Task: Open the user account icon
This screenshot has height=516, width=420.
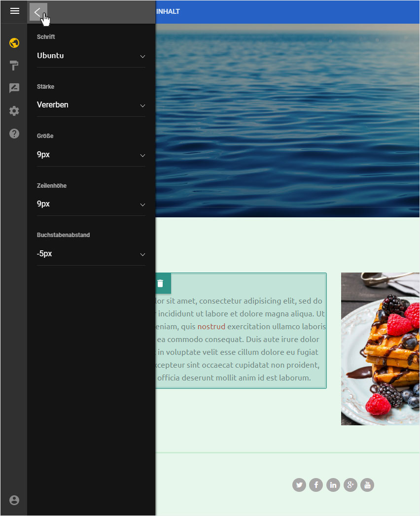Action: pyautogui.click(x=14, y=500)
